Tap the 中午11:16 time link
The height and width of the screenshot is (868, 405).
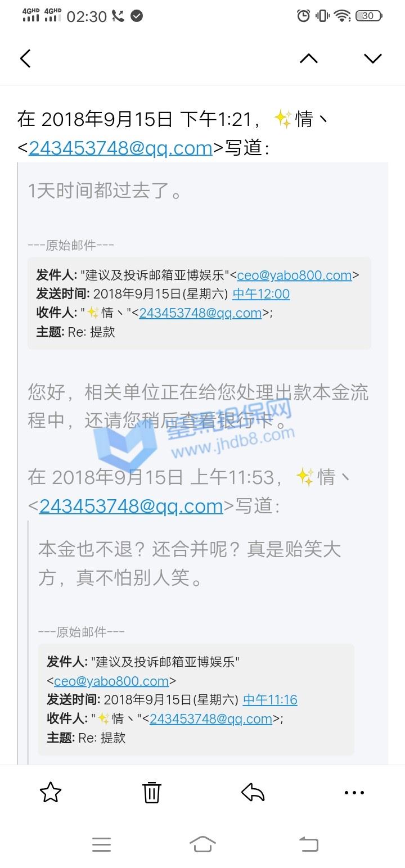pyautogui.click(x=270, y=700)
